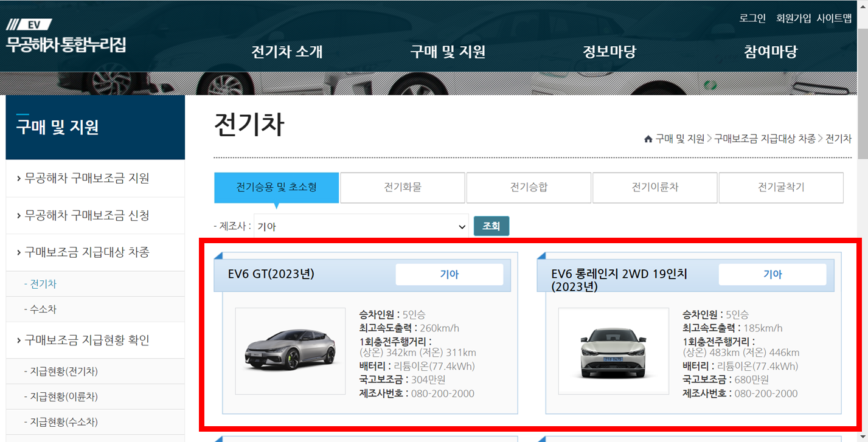This screenshot has height=442, width=868.
Task: Expand 구매보조금 지급대상 차종 in sidebar
Action: (x=95, y=252)
